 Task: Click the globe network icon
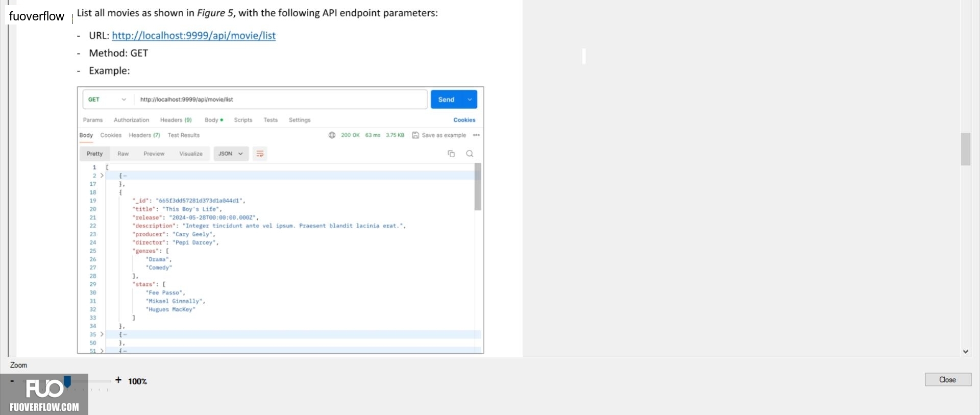[332, 135]
